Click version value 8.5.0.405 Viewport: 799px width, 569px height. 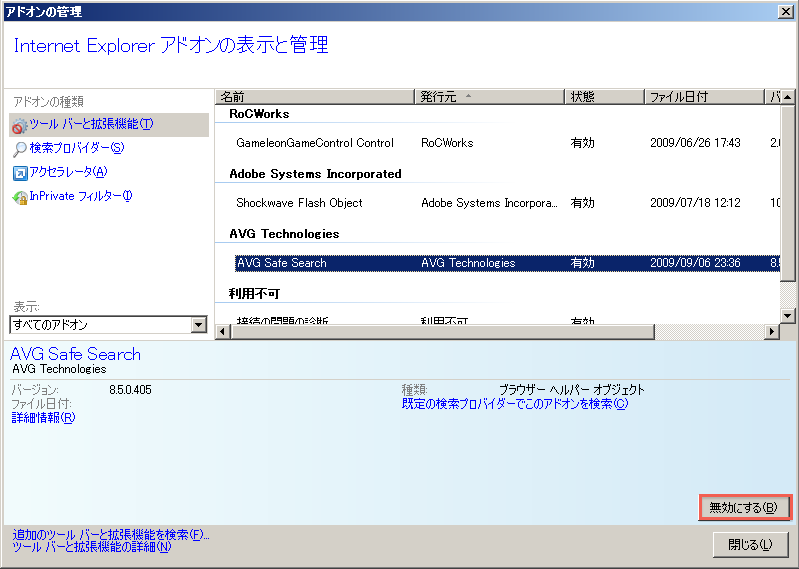point(130,390)
